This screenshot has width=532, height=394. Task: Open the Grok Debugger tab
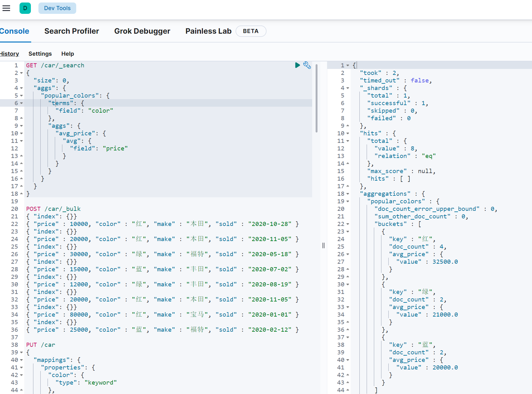(142, 31)
